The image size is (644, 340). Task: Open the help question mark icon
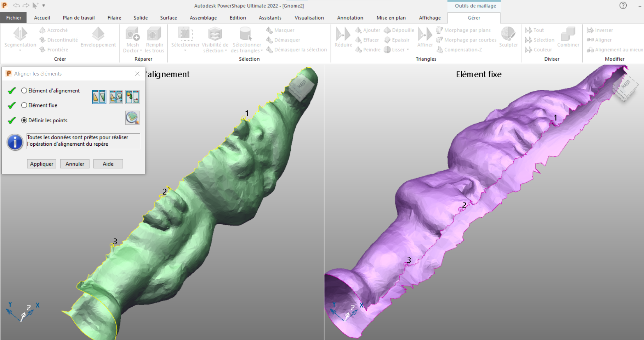[623, 5]
